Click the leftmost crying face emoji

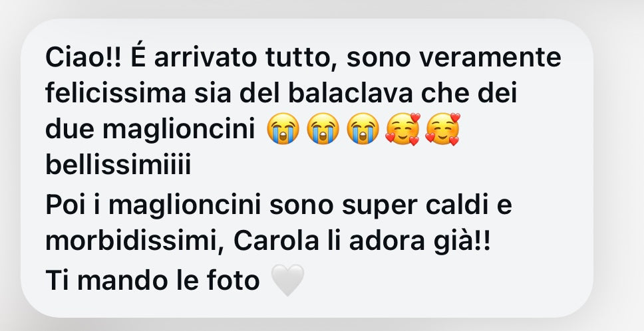283,128
